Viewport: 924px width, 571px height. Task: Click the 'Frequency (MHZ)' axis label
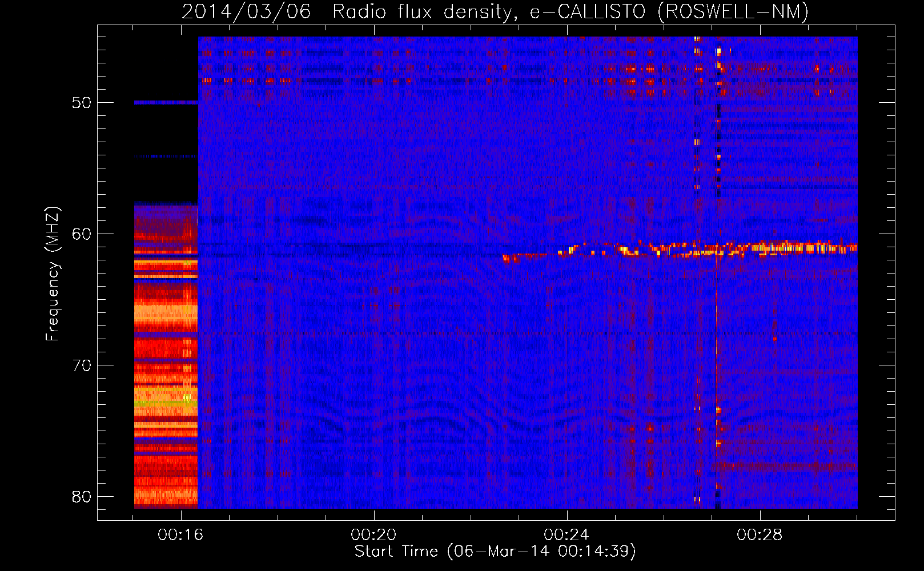53,275
